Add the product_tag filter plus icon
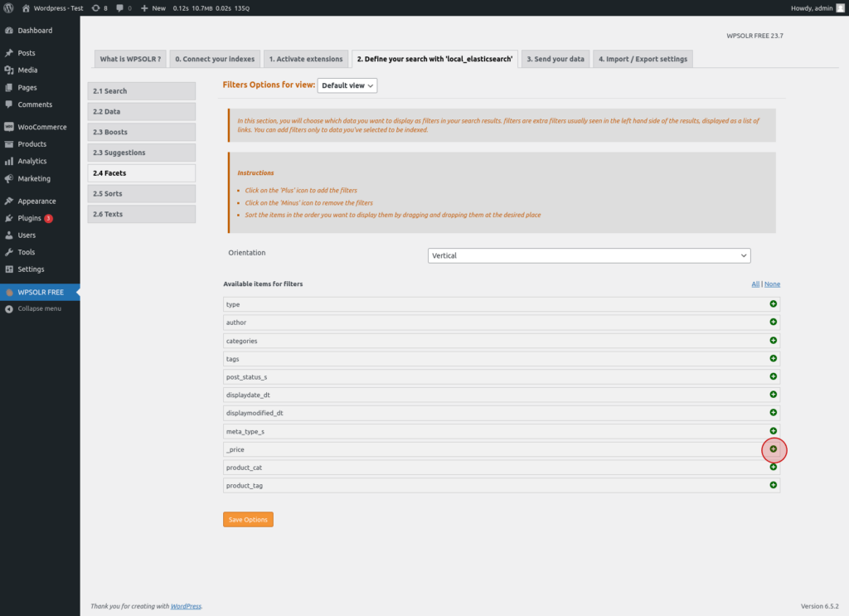The height and width of the screenshot is (616, 849). [x=774, y=485]
